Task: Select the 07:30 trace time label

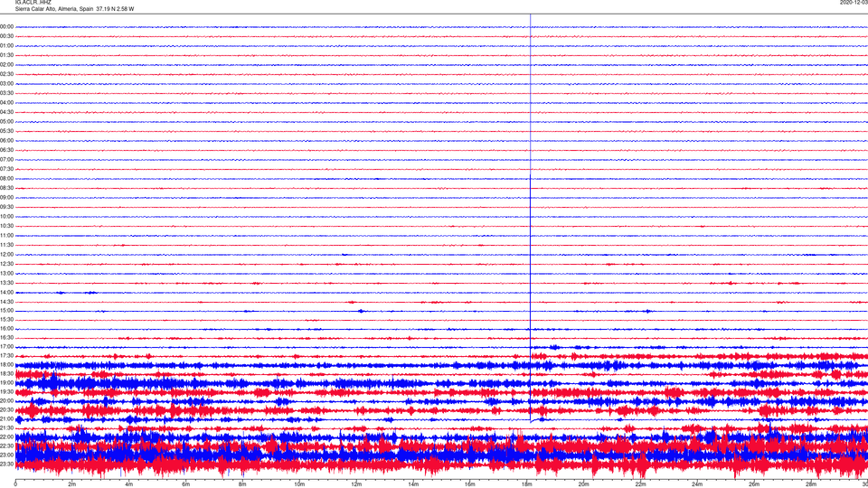Action: point(6,169)
